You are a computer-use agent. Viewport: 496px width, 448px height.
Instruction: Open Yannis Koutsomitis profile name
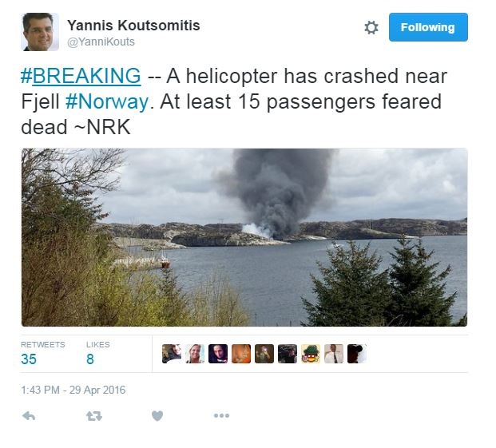coord(133,26)
